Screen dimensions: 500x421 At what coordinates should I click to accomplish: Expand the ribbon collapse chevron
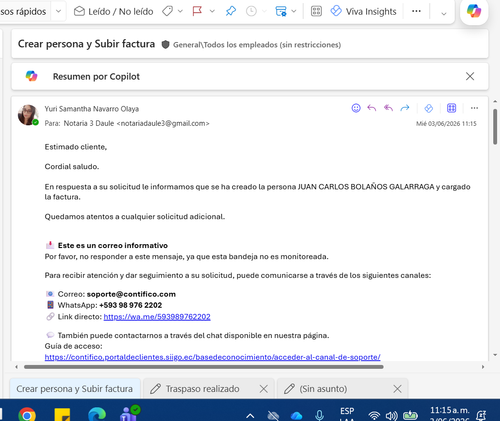coord(444,14)
